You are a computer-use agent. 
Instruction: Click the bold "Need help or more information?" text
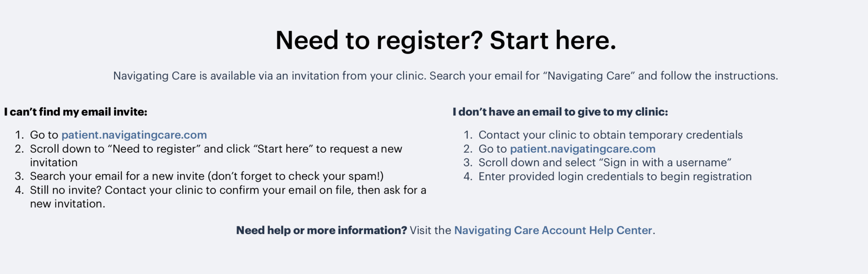[x=321, y=230]
